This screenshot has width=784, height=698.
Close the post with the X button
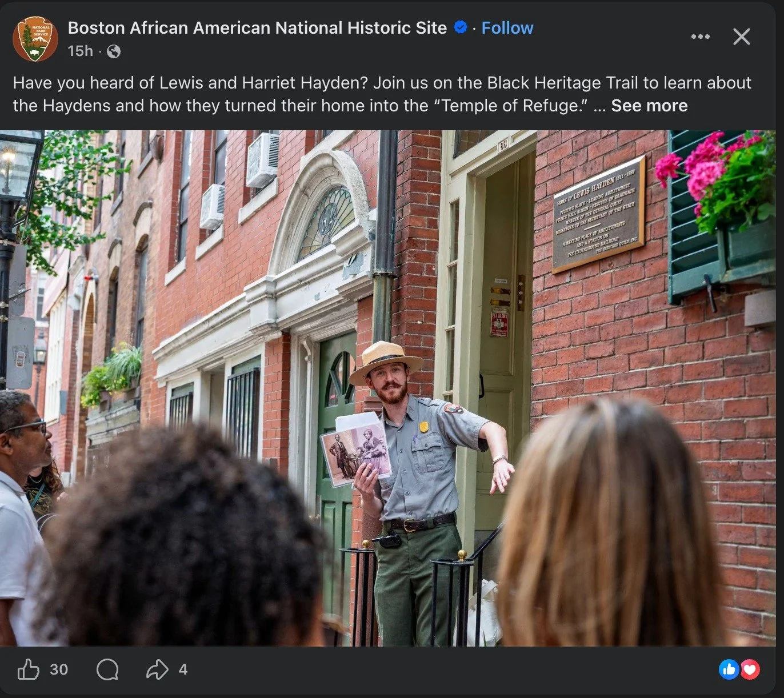coord(742,37)
